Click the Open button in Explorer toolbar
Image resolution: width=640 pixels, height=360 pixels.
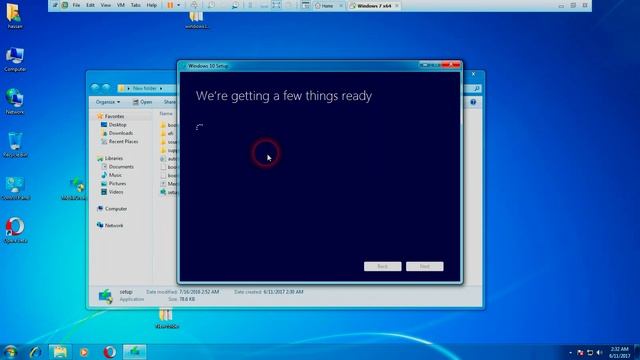pyautogui.click(x=142, y=102)
